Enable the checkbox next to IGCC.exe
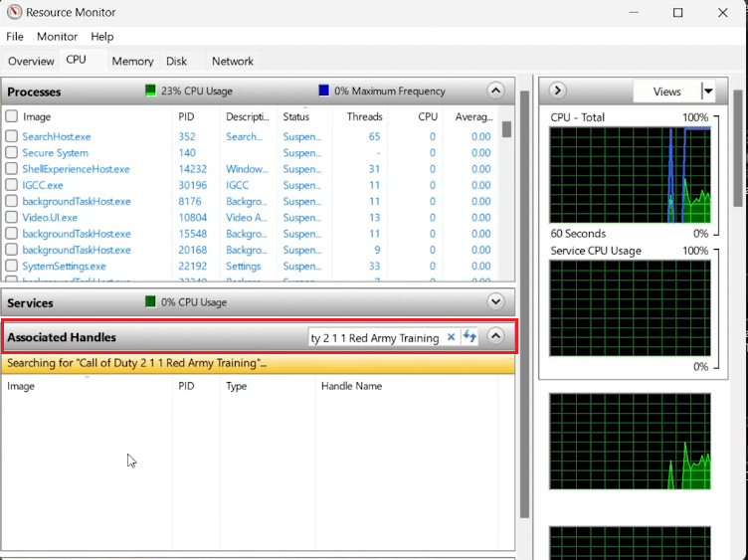748x560 pixels. click(12, 185)
